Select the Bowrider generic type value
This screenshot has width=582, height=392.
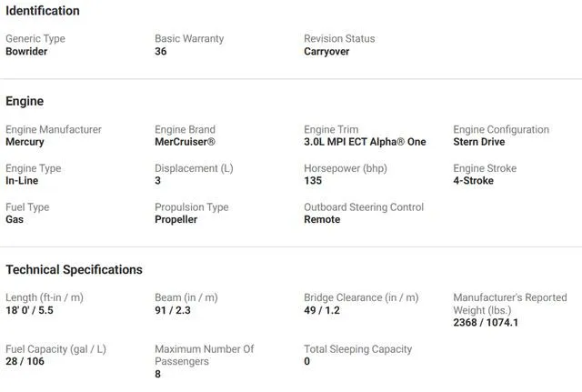coord(26,52)
